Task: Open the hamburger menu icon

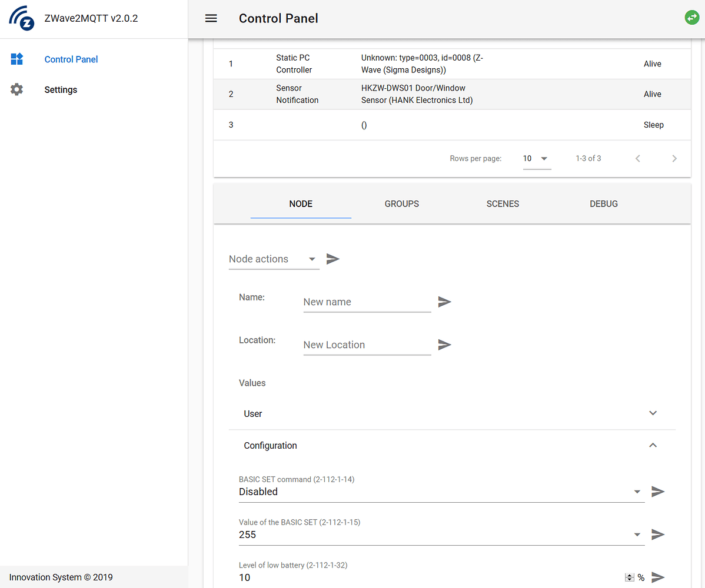Action: tap(211, 18)
